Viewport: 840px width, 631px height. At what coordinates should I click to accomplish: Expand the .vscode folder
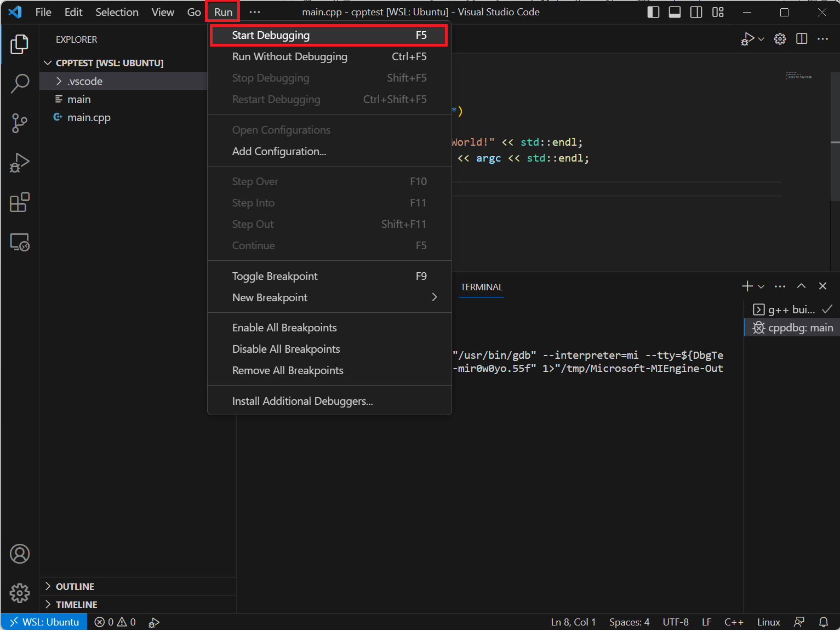85,81
